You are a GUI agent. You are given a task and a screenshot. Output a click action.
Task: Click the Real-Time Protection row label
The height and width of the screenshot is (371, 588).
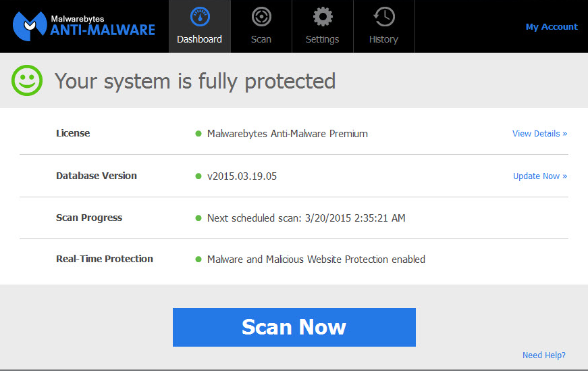pyautogui.click(x=105, y=259)
